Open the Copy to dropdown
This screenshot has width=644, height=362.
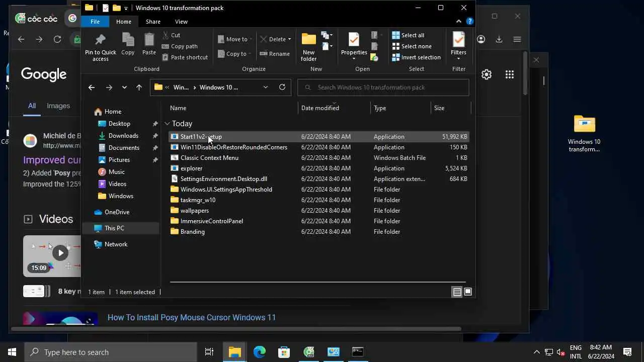pyautogui.click(x=235, y=54)
